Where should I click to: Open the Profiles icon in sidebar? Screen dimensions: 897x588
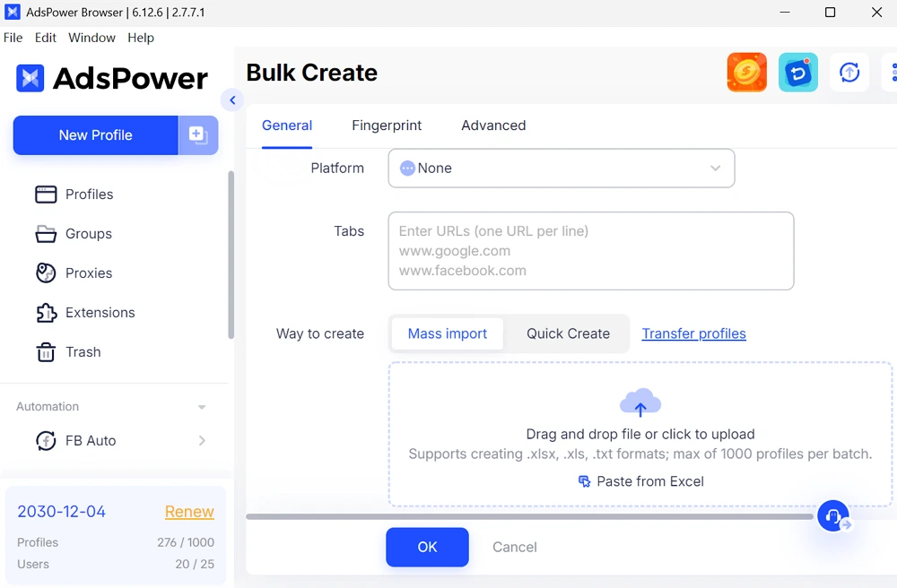tap(46, 195)
